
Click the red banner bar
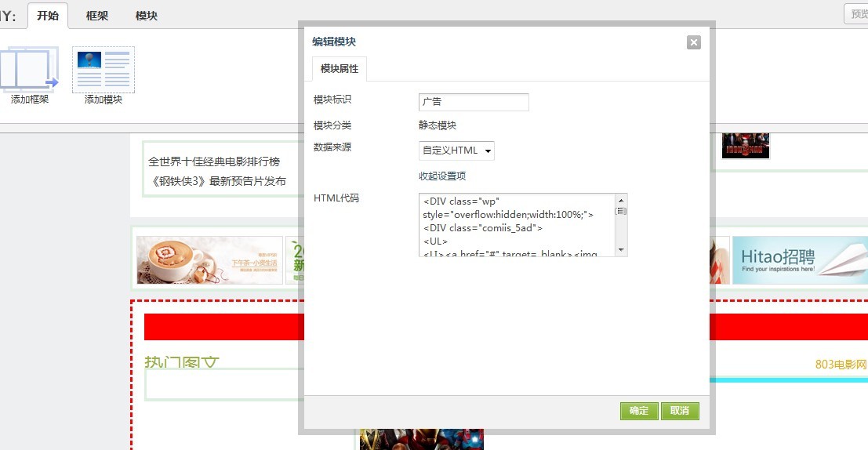tap(224, 327)
